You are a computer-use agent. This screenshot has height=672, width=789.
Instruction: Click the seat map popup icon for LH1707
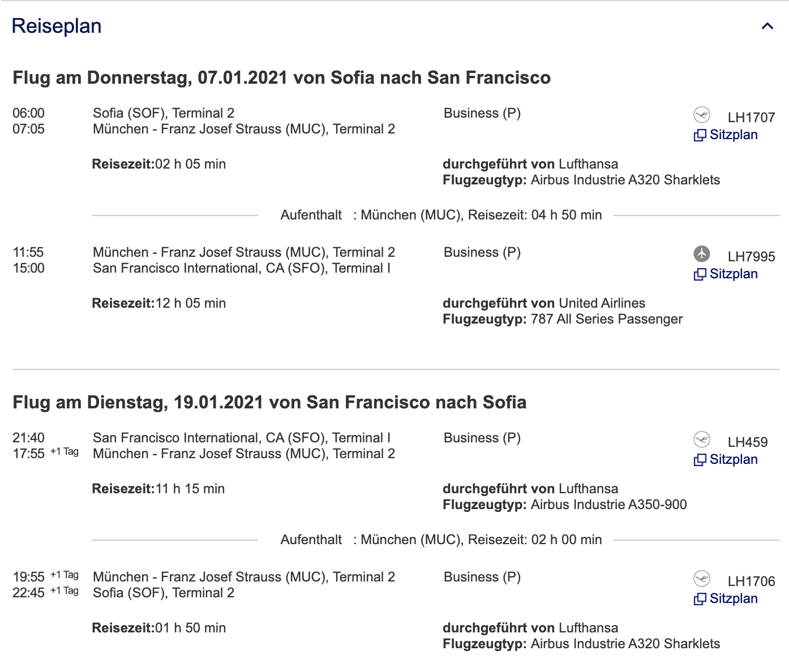[700, 135]
